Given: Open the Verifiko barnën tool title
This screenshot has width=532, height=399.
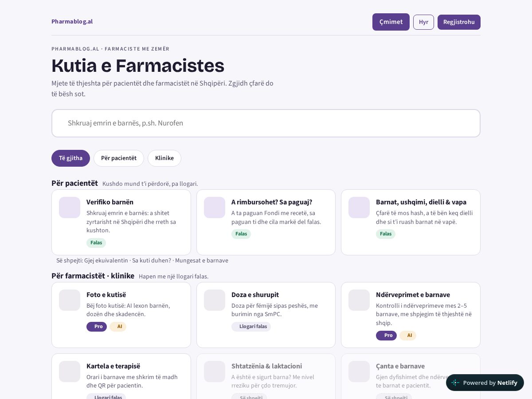Looking at the screenshot, I should point(110,202).
